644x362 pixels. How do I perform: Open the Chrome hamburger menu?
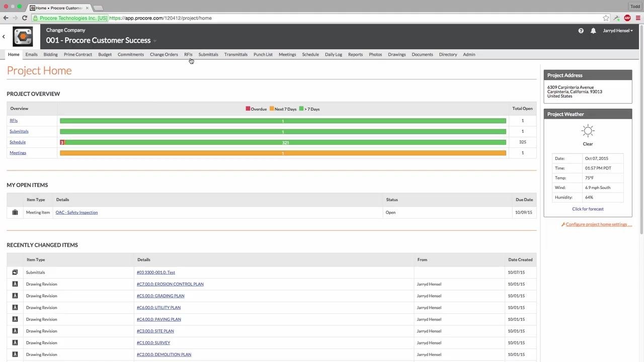(638, 18)
